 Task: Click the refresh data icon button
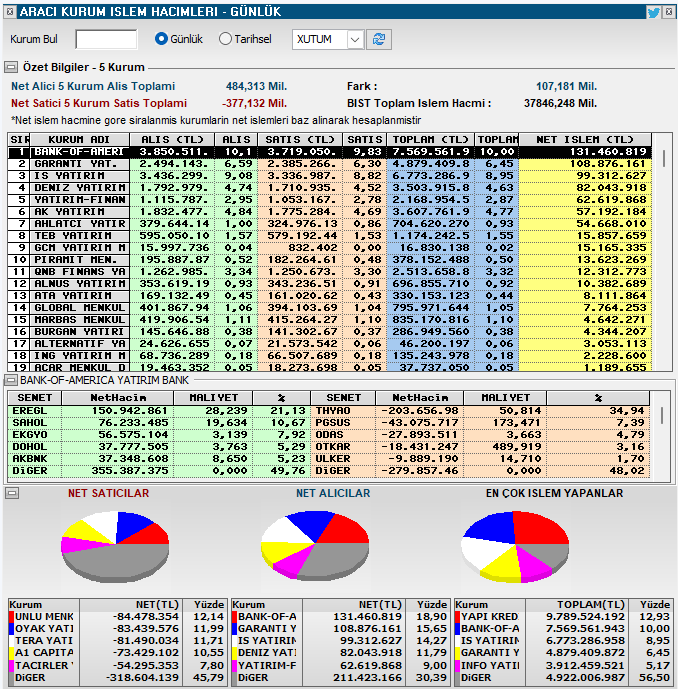[x=379, y=40]
